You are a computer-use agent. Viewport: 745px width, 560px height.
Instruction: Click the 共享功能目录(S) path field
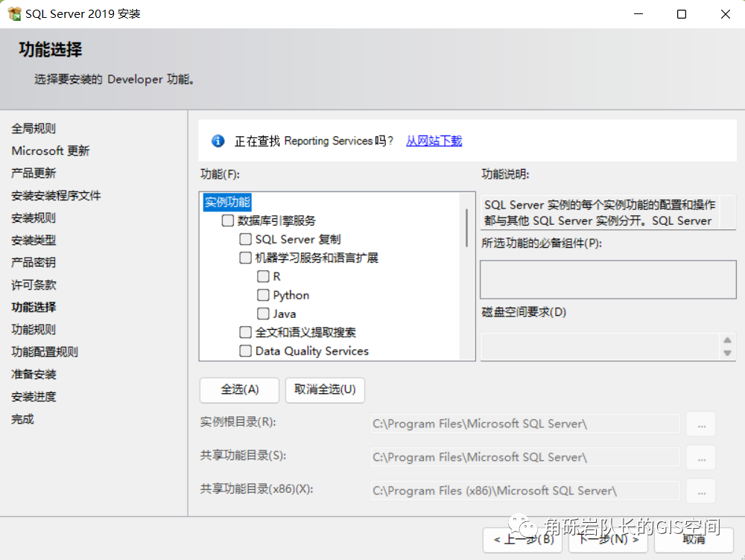point(525,457)
